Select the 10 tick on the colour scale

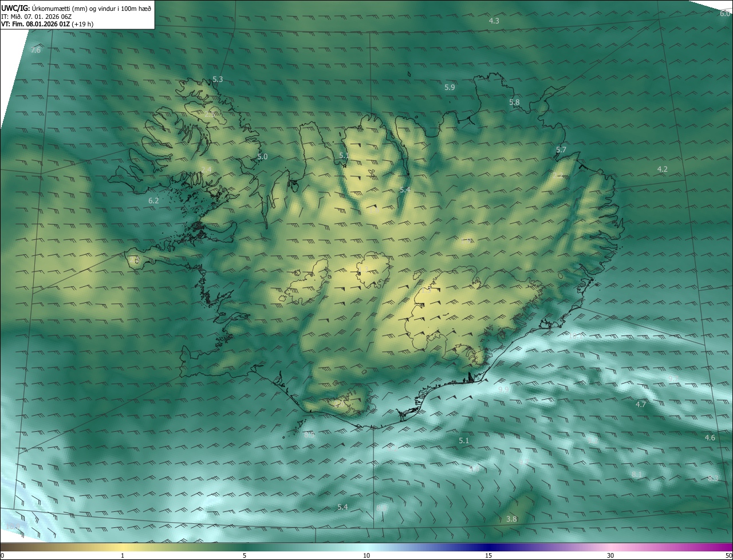pyautogui.click(x=366, y=555)
